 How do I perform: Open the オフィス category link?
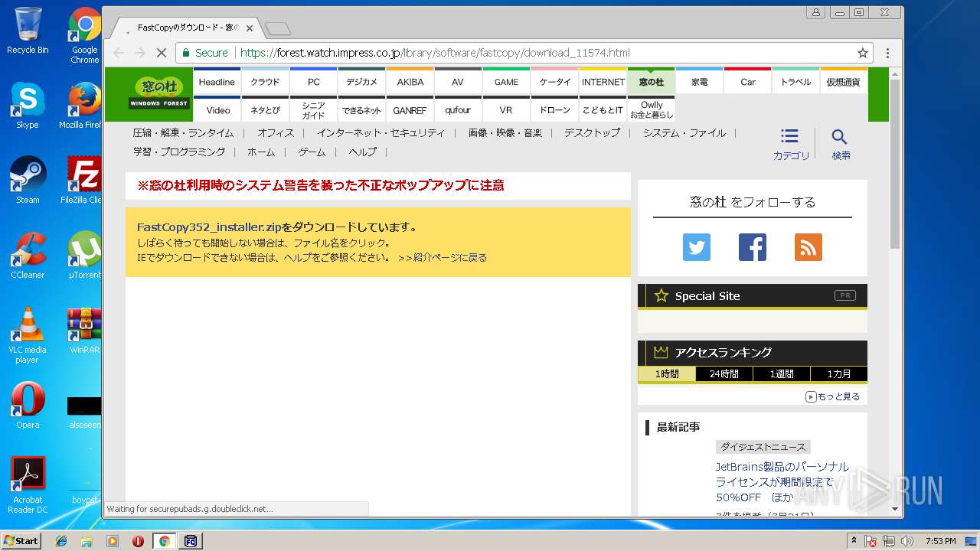click(x=276, y=132)
